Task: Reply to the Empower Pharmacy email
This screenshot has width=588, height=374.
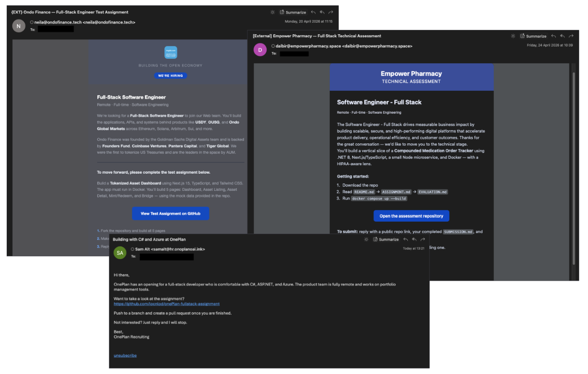Action: click(x=553, y=36)
